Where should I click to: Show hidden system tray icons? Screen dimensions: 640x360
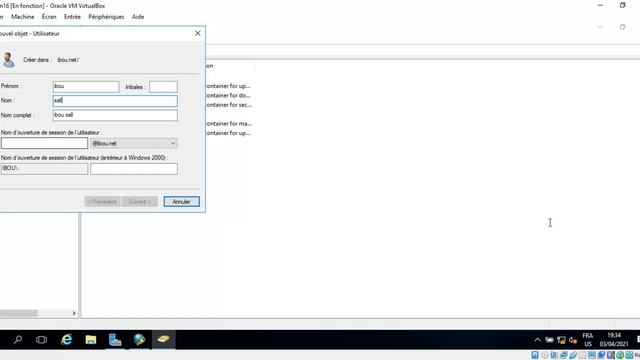[538, 340]
